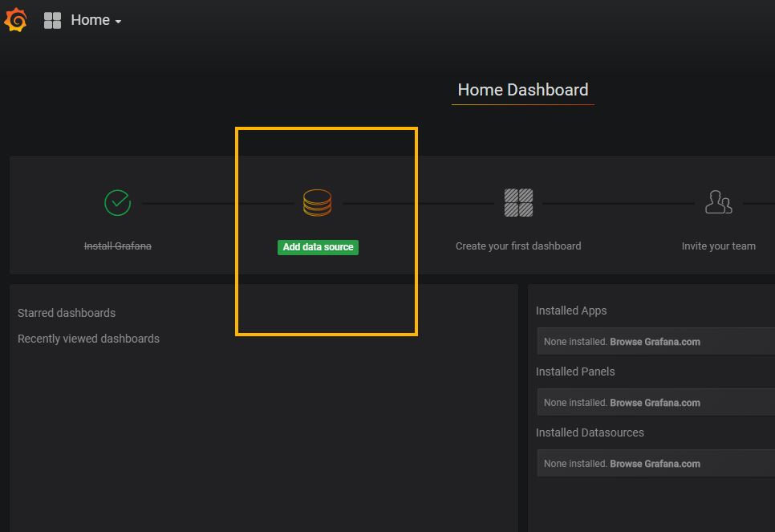
Task: Expand the Recently viewed dashboards section
Action: tap(88, 339)
